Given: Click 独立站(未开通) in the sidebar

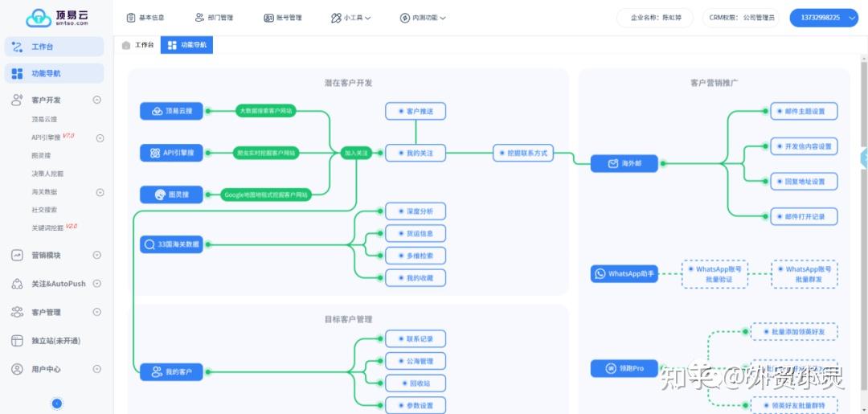Looking at the screenshot, I should (55, 341).
